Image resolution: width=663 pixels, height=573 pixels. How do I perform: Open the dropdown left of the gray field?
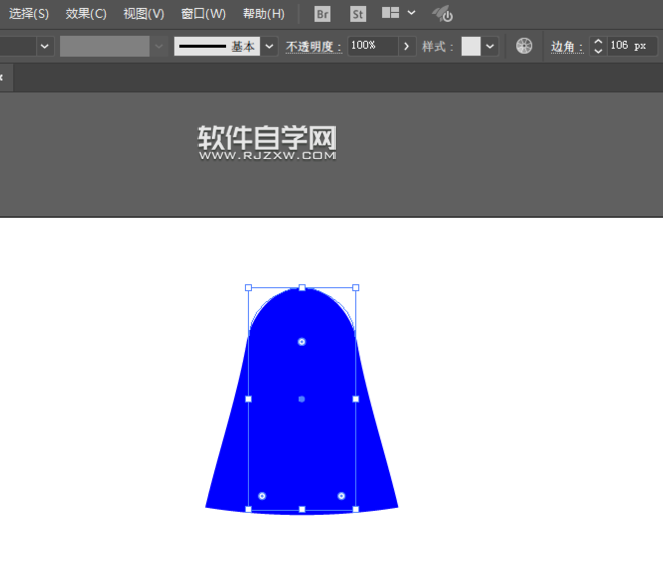click(x=45, y=46)
